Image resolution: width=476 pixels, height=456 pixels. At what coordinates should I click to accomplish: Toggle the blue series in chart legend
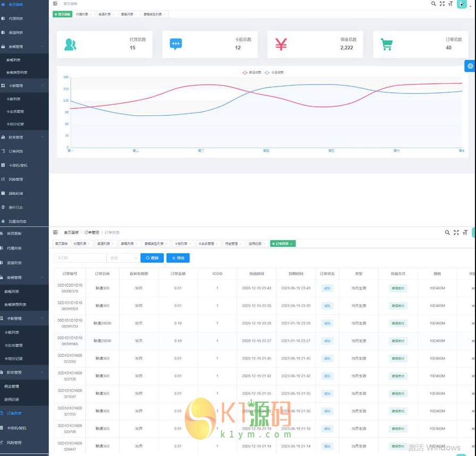coord(274,72)
